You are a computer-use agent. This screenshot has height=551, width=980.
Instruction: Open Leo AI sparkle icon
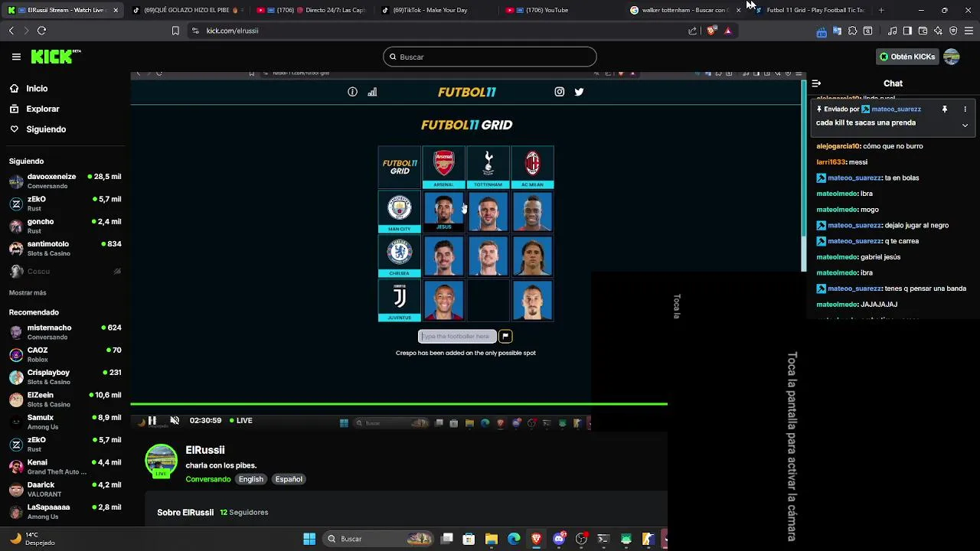pyautogui.click(x=938, y=31)
